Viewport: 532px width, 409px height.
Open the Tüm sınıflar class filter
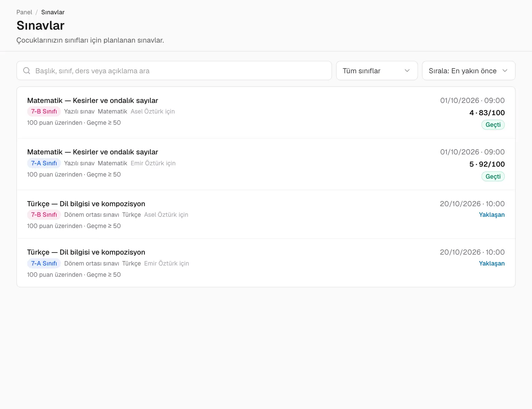pyautogui.click(x=377, y=71)
